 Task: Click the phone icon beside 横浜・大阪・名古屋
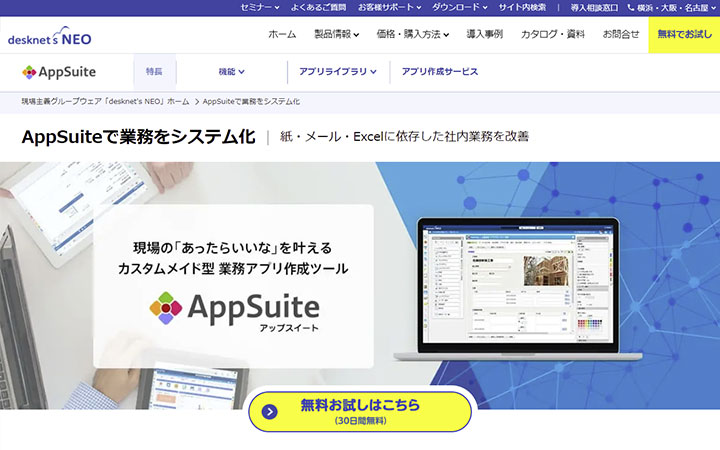click(631, 7)
